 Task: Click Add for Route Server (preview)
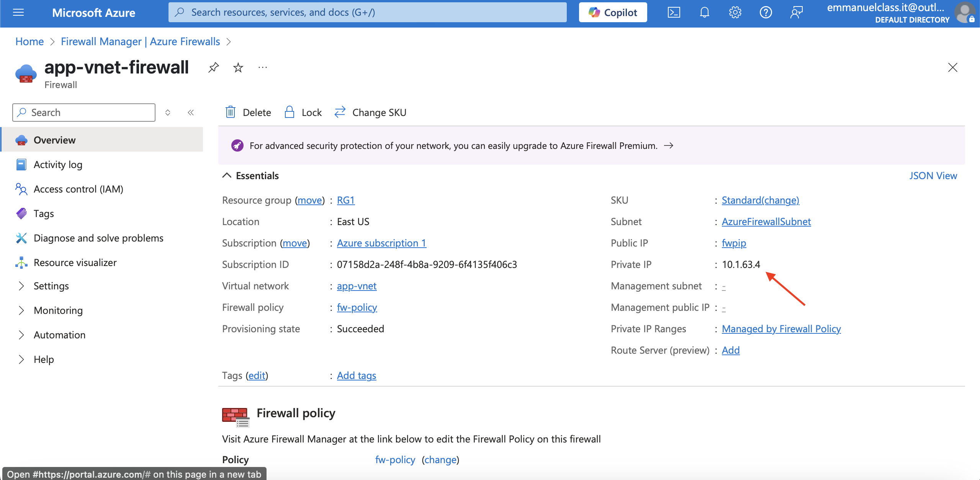click(731, 350)
